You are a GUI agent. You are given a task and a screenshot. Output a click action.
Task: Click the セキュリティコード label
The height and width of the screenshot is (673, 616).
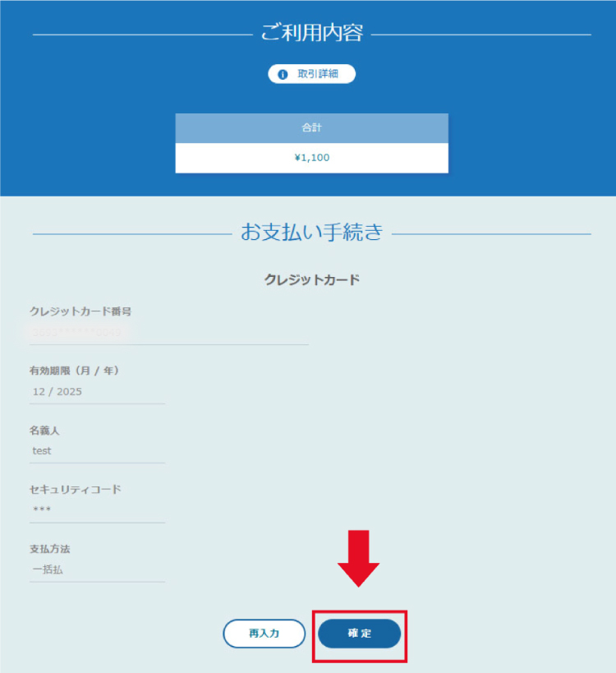[76, 490]
